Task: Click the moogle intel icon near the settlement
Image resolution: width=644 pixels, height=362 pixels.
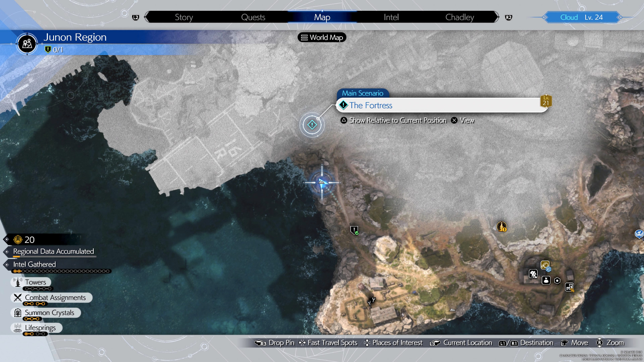Action: pos(533,274)
